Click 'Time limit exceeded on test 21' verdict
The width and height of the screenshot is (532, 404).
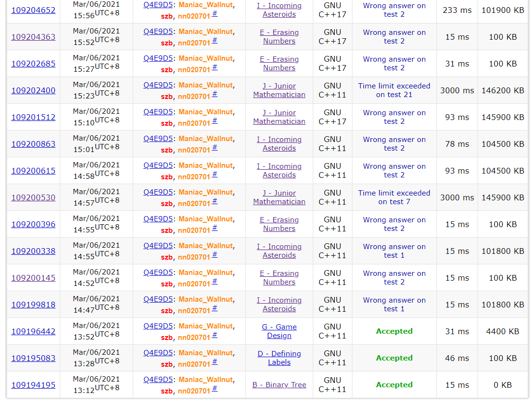tap(394, 90)
